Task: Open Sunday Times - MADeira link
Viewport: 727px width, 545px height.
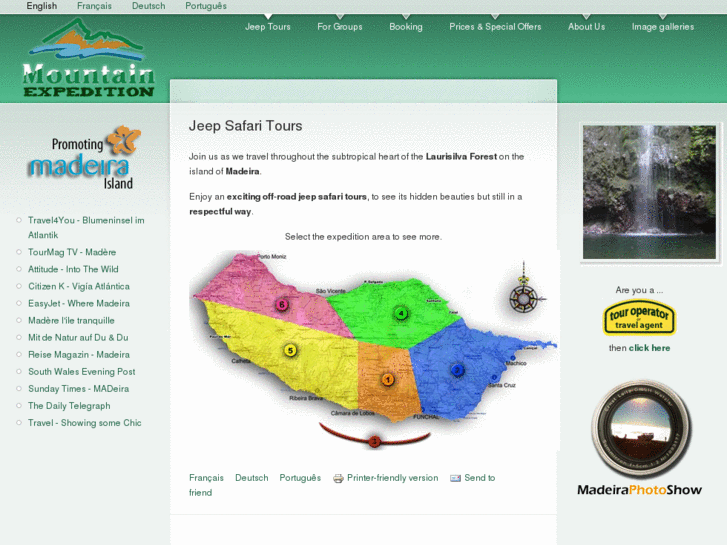Action: (78, 389)
